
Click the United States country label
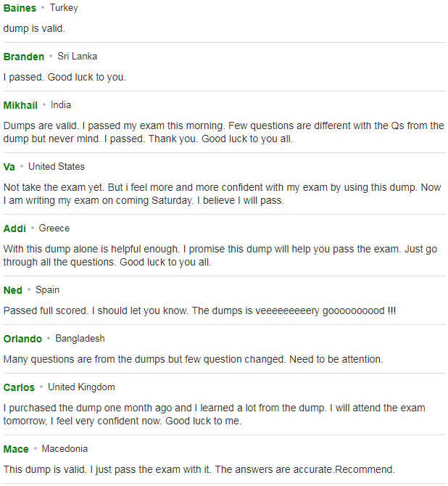pos(57,167)
